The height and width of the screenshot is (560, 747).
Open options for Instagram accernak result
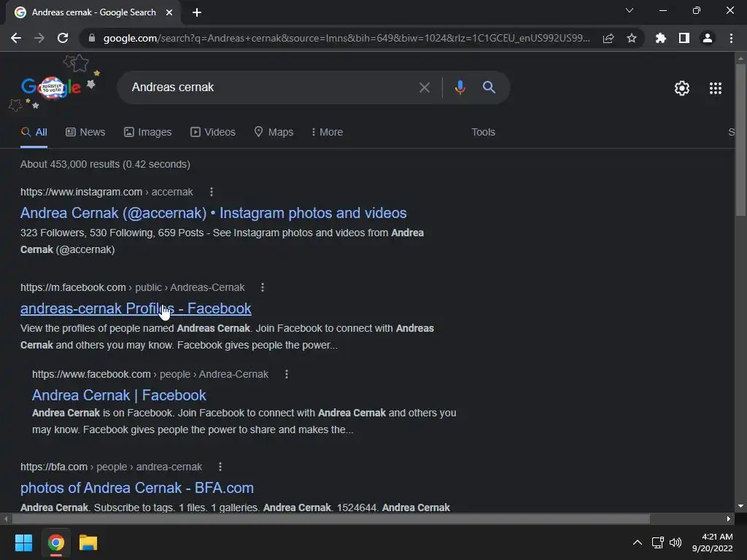point(212,192)
